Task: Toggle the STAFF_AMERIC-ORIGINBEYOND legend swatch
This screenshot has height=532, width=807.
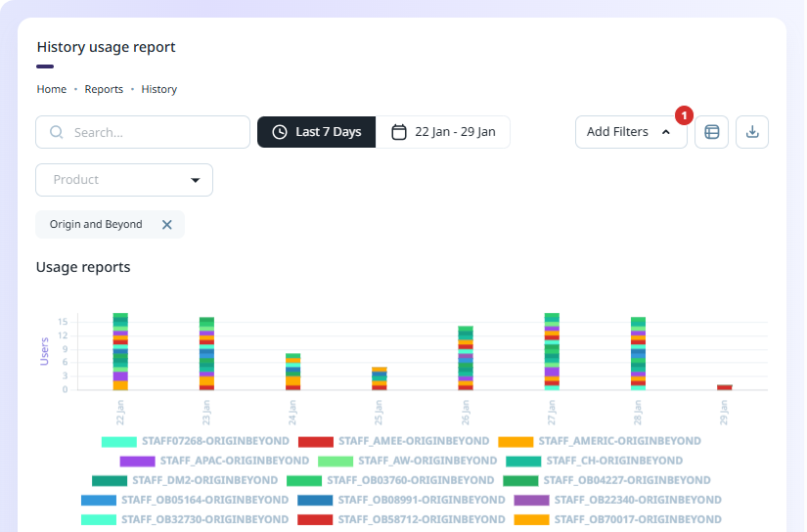Action: (x=516, y=441)
